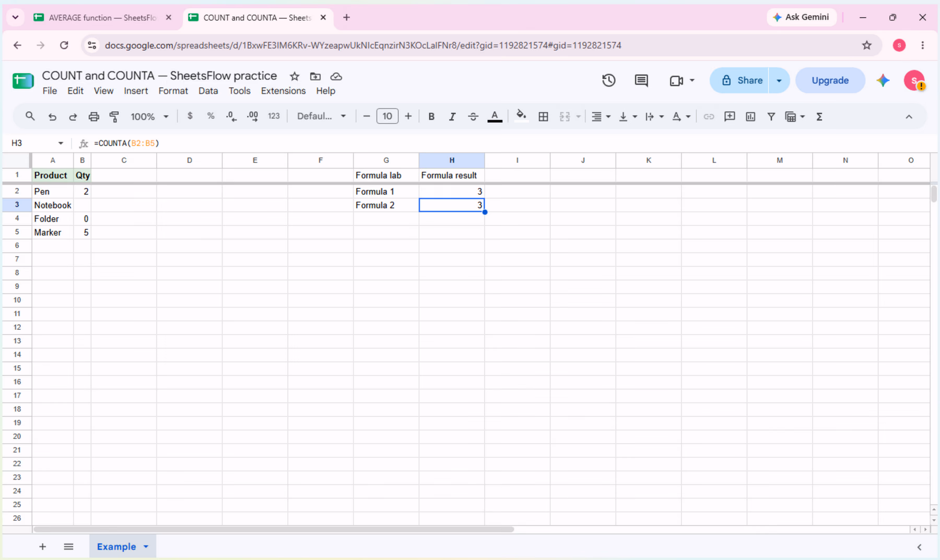This screenshot has width=940, height=560.
Task: Add a new sheet
Action: [x=43, y=546]
